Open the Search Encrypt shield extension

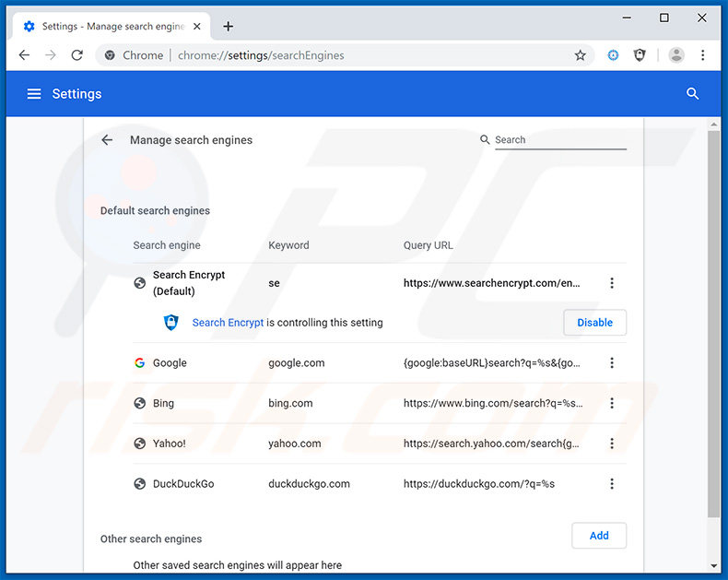[x=640, y=55]
